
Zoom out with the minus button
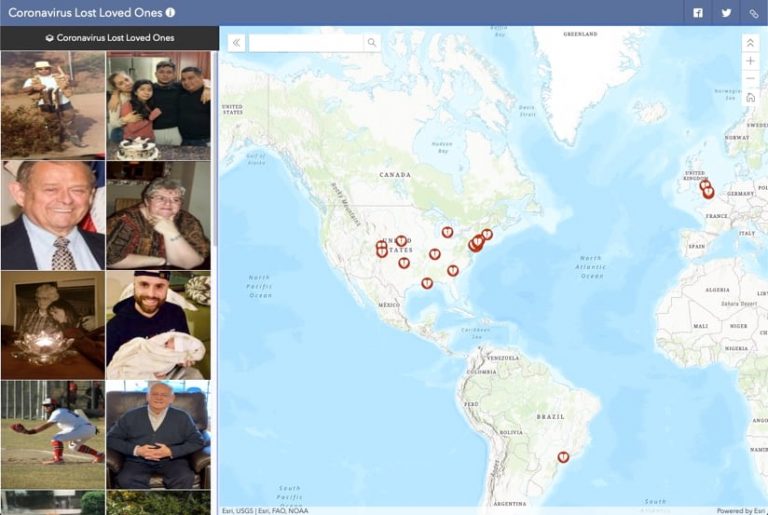tap(750, 78)
